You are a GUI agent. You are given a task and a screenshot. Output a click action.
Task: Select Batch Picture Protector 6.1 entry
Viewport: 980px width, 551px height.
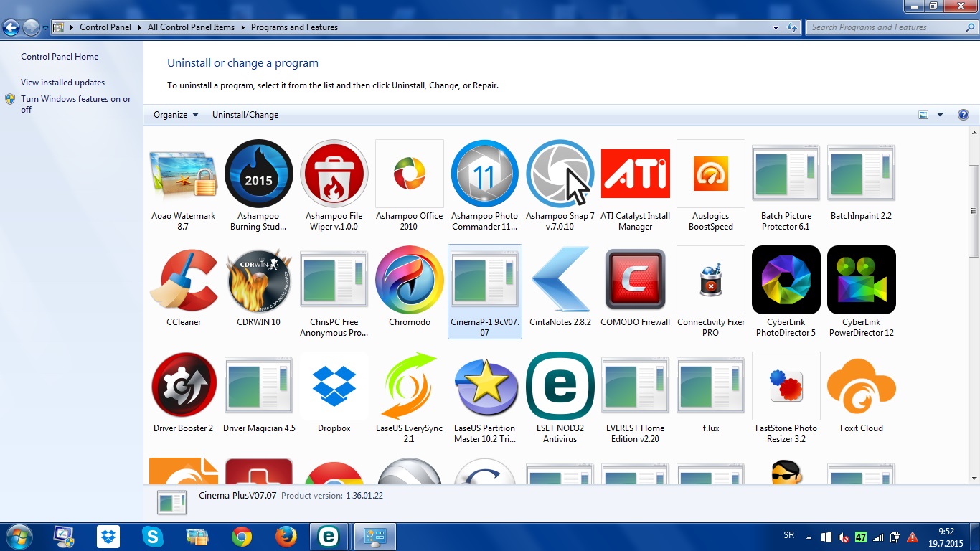click(786, 187)
